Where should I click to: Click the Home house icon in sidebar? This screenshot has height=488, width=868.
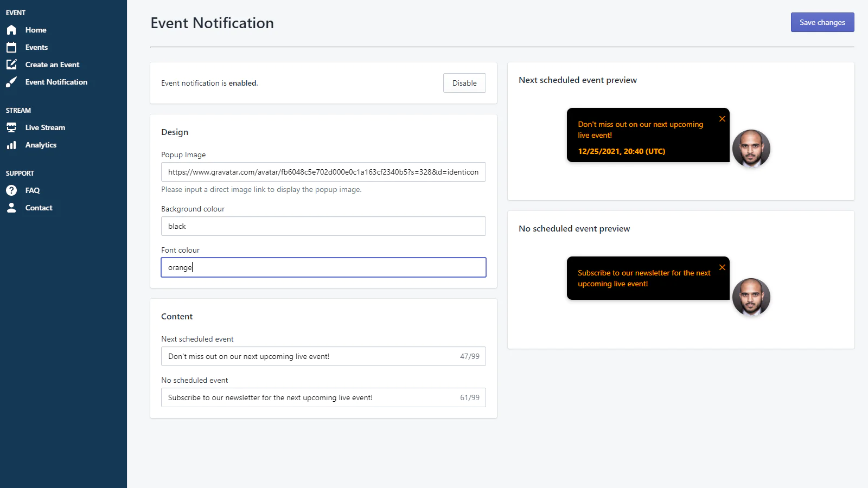pyautogui.click(x=11, y=30)
